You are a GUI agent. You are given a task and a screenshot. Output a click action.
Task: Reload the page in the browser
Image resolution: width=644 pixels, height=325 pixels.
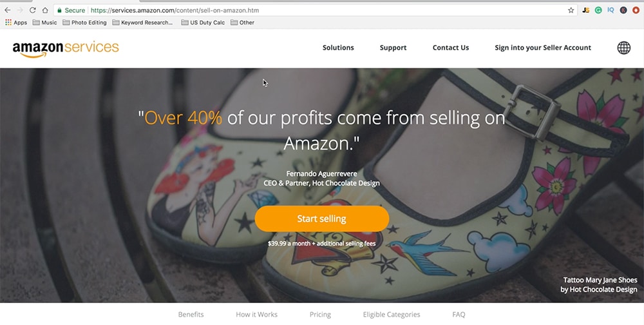tap(32, 10)
